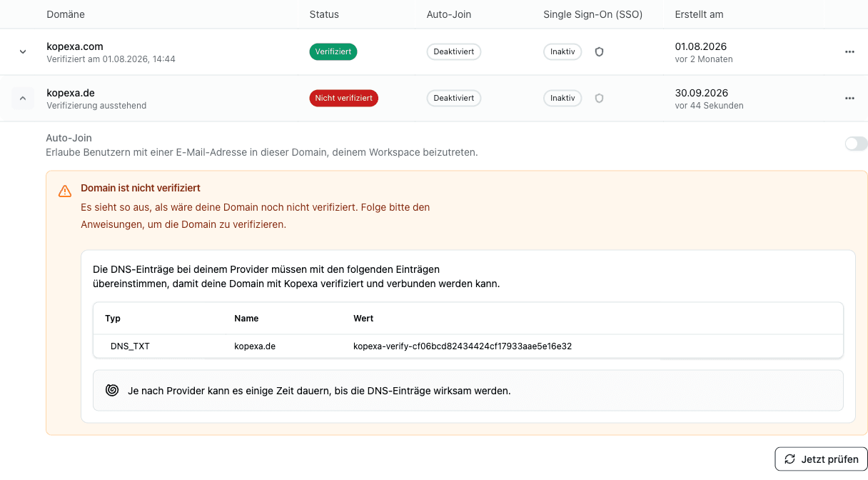Click the spiral icon beside DNS delay note
This screenshot has height=480, width=868.
coord(112,390)
